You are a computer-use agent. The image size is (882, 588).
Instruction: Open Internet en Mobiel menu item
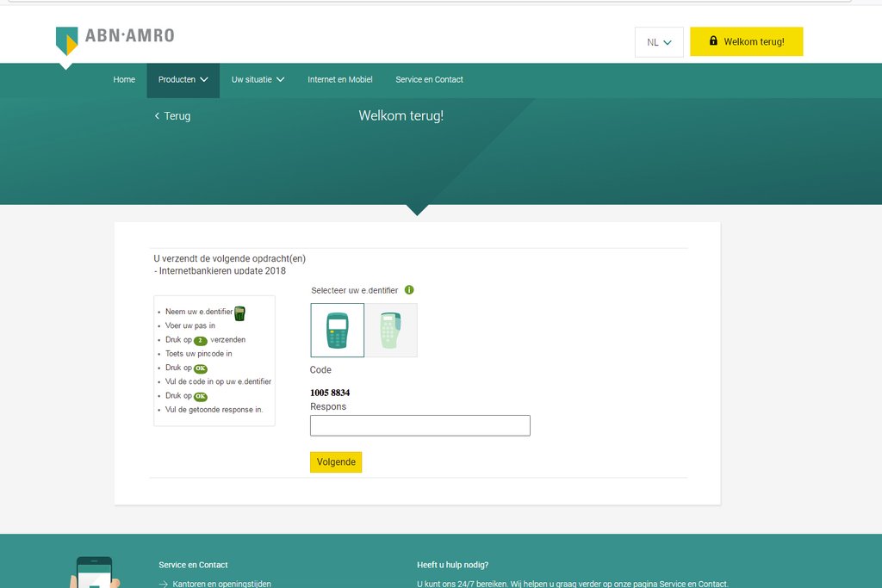(x=340, y=80)
